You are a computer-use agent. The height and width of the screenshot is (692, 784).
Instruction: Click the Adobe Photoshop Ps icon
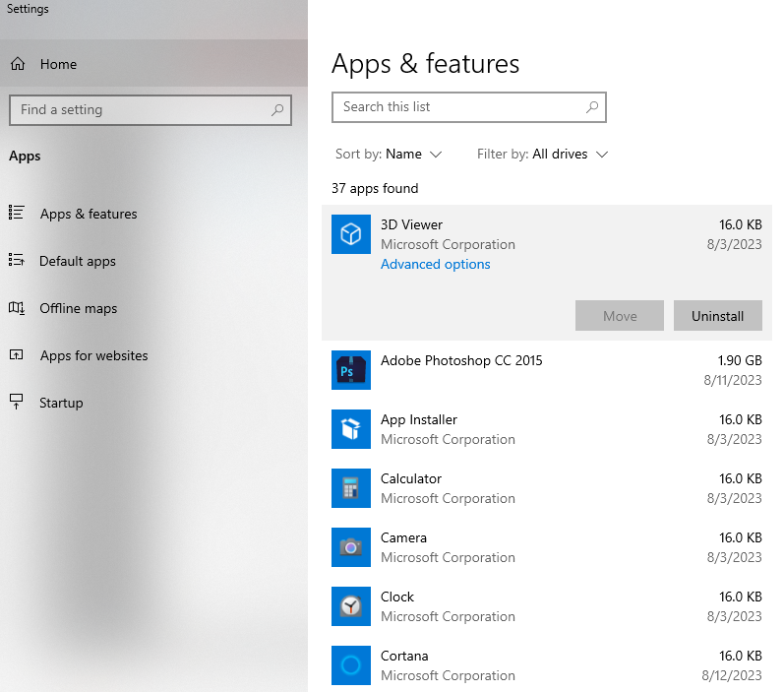[351, 370]
